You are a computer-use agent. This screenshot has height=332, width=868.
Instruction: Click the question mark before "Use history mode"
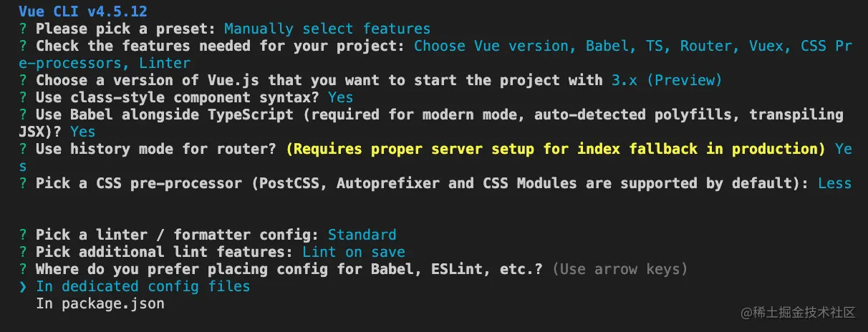23,150
